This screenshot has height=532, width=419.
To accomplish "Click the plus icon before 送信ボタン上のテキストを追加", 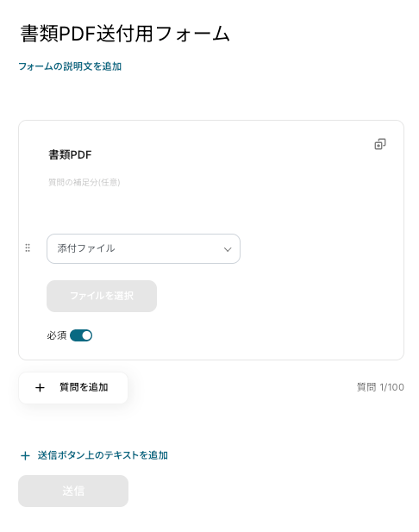I will [x=26, y=455].
